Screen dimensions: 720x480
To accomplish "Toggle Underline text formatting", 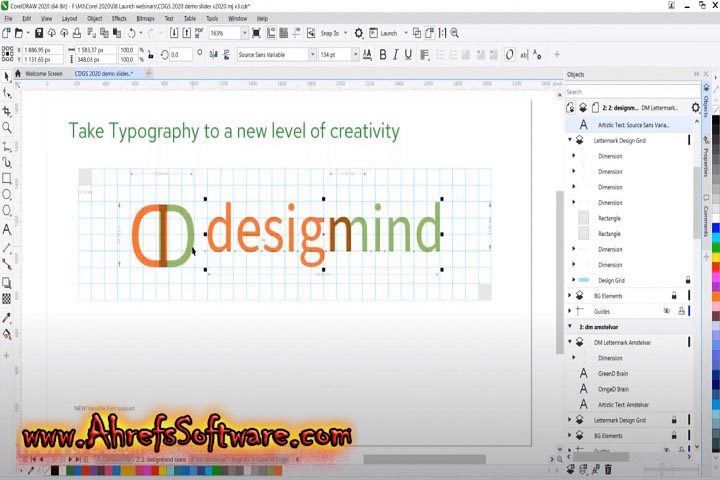I will [x=408, y=55].
